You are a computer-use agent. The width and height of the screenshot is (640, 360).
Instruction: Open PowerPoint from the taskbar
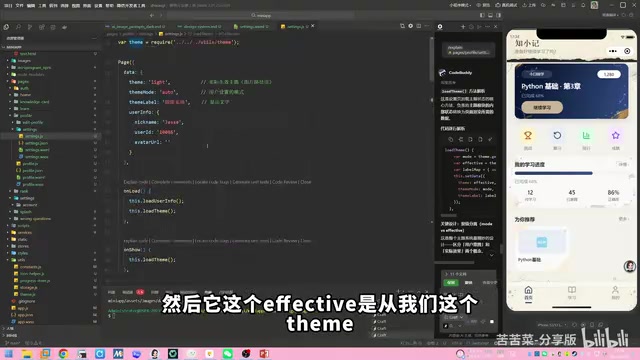(x=264, y=354)
